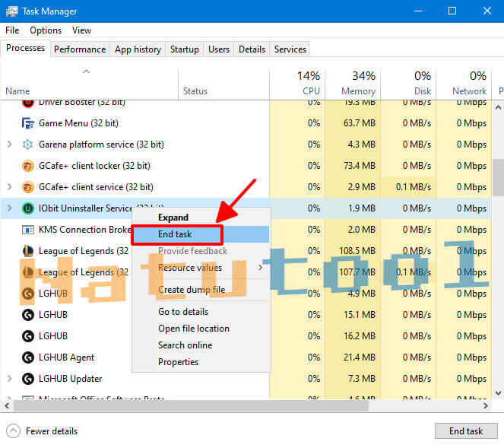Viewport: 504px width, 448px height.
Task: Sort by the CPU column header
Action: [297, 84]
